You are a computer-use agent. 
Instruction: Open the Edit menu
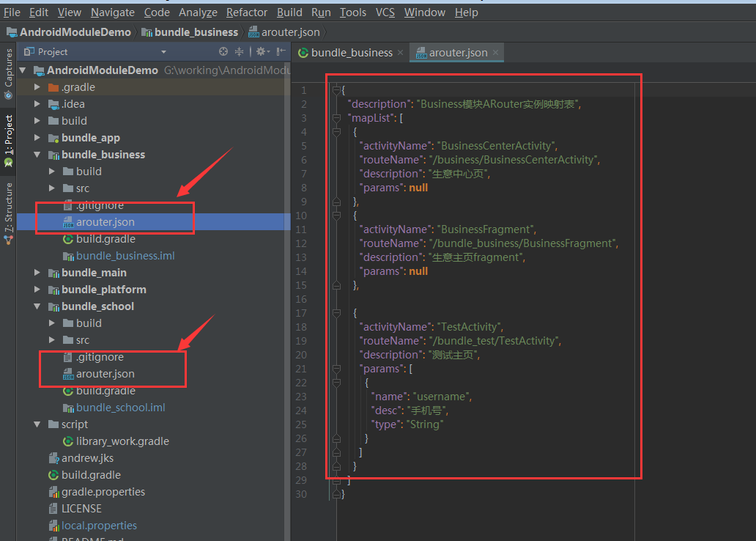[x=39, y=12]
